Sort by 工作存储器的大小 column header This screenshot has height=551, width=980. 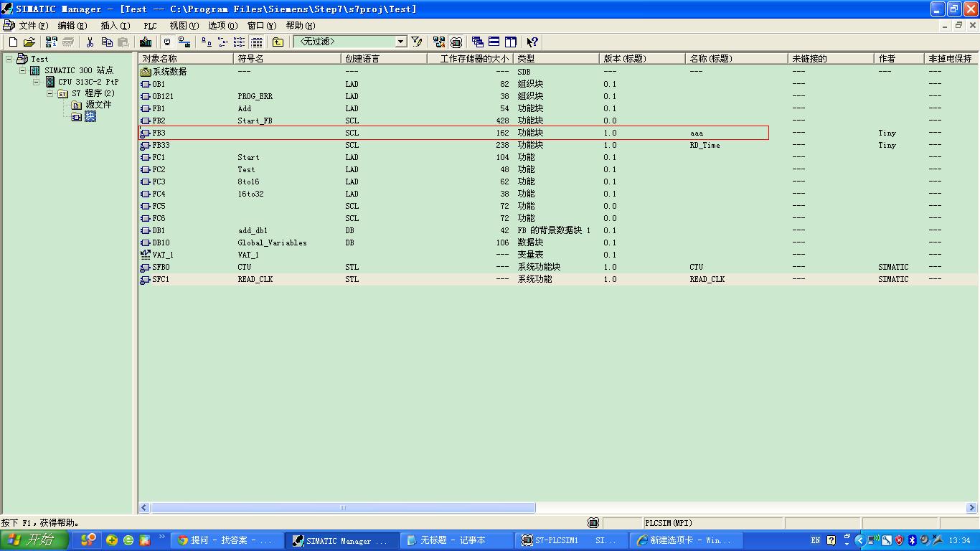pos(470,59)
